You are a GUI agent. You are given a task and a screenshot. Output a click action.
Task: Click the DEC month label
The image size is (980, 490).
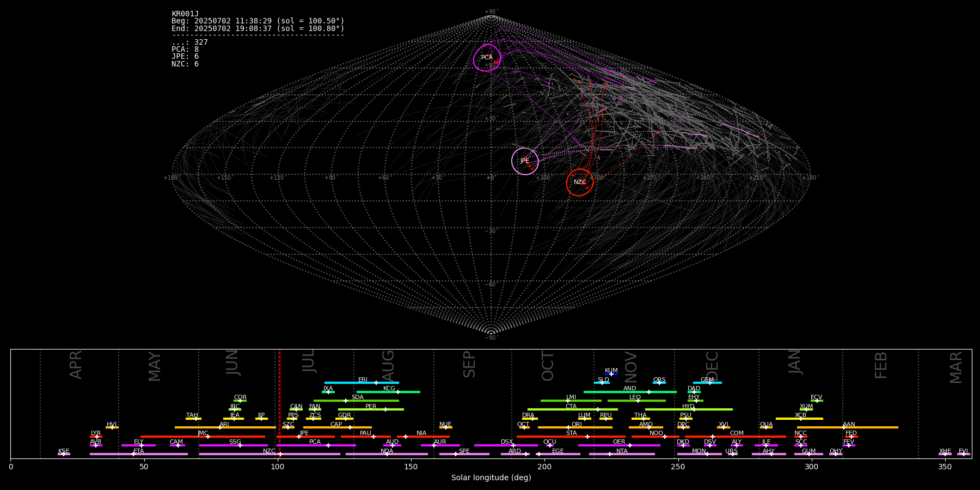(x=712, y=366)
